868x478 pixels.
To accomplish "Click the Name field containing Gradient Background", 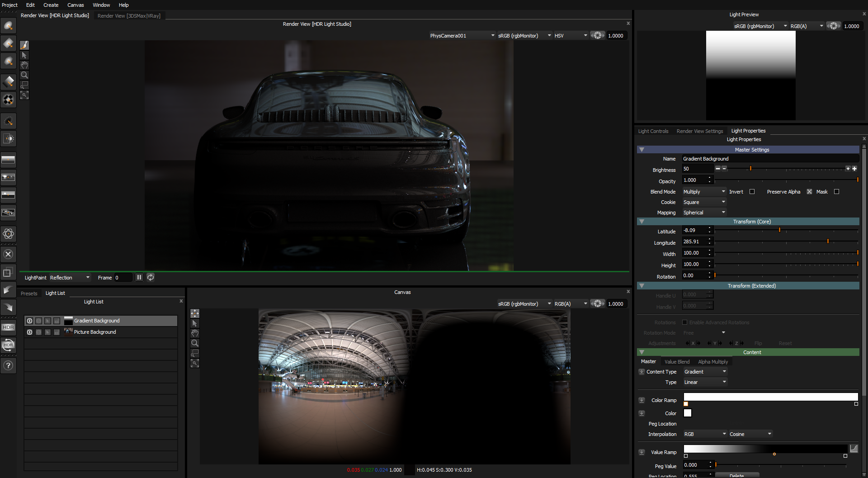I will (x=770, y=159).
